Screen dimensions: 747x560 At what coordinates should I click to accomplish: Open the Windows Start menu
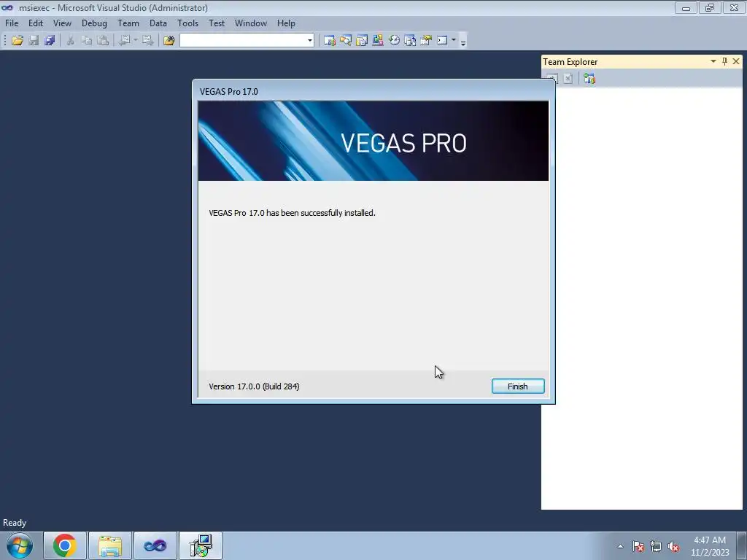point(20,545)
